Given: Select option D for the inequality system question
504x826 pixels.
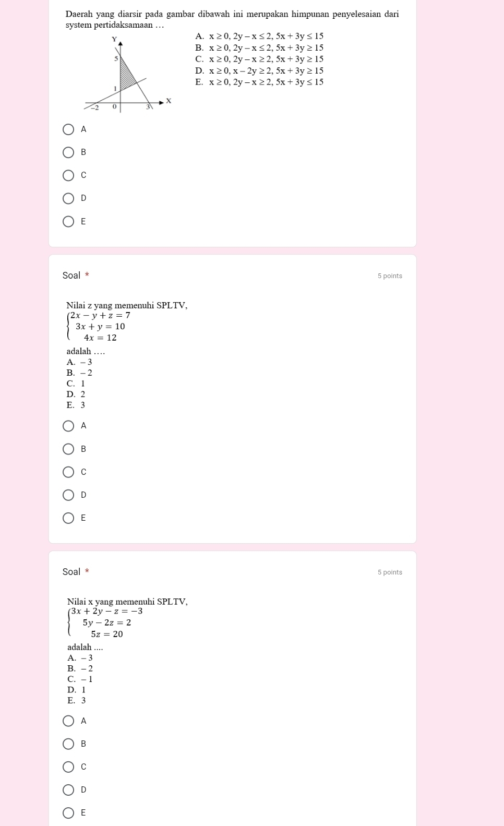Looking at the screenshot, I should (x=68, y=198).
